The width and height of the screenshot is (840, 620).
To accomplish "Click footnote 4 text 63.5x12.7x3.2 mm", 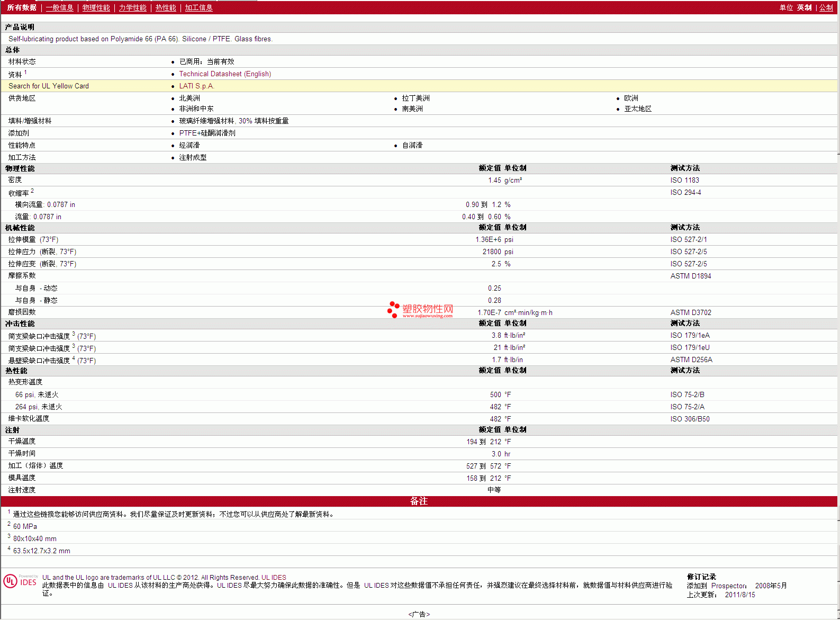I will click(42, 551).
